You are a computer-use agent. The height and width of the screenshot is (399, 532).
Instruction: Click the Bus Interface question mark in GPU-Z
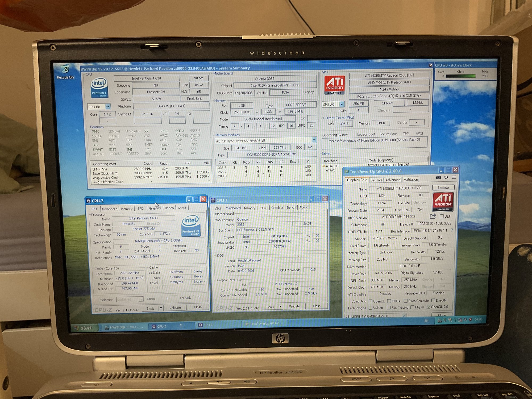[452, 230]
